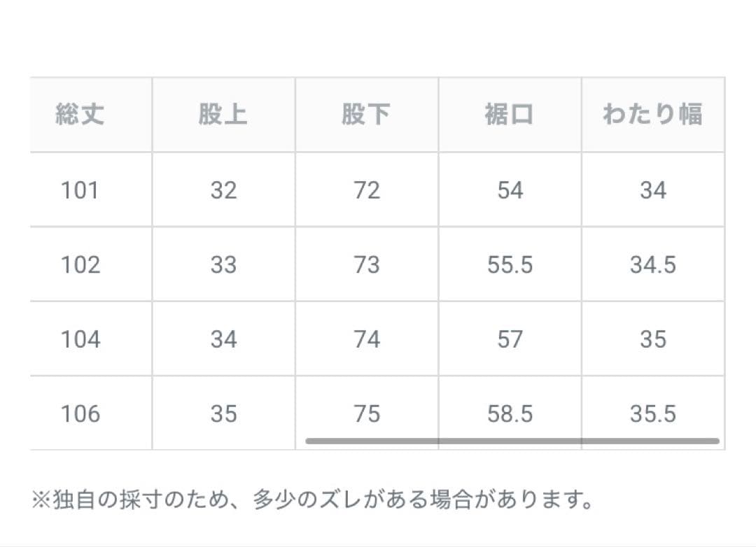The image size is (756, 547).
Task: Select the 股下 column header
Action: (x=366, y=114)
